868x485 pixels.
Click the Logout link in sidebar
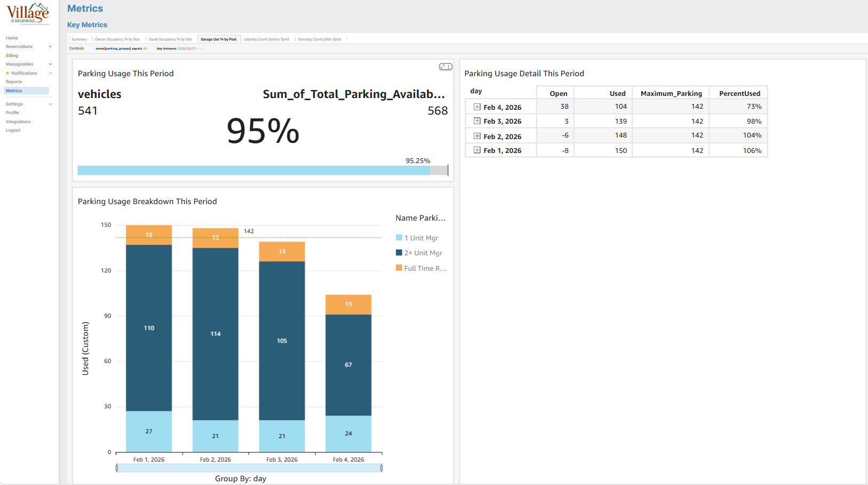(13, 130)
